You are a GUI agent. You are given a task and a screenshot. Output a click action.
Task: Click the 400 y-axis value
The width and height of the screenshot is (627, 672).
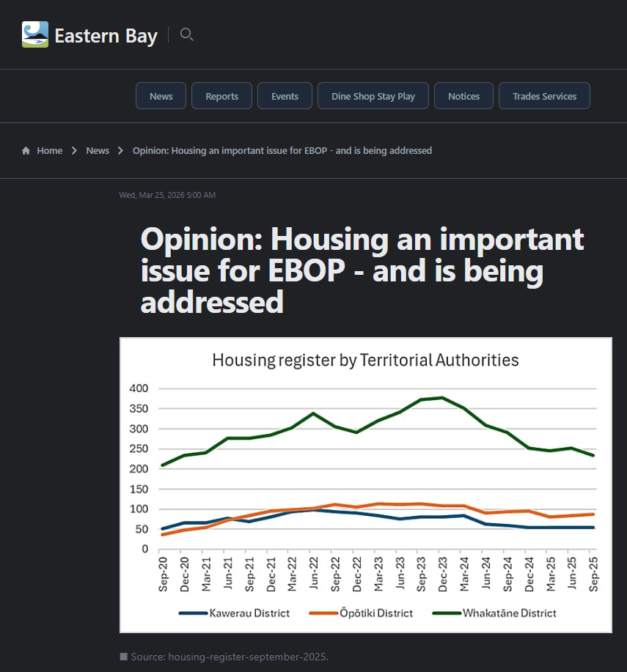139,388
